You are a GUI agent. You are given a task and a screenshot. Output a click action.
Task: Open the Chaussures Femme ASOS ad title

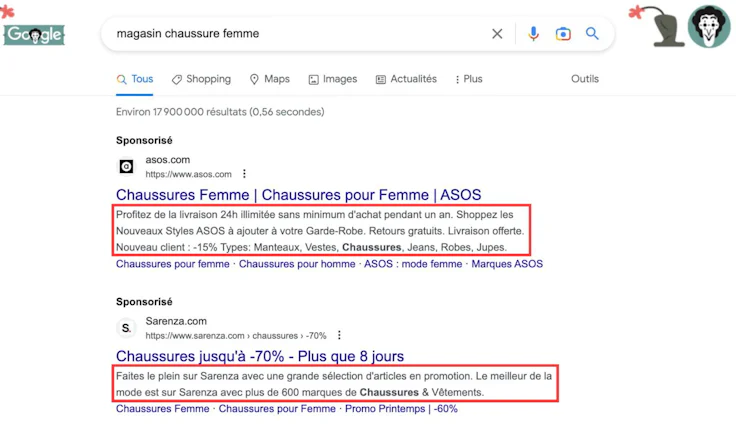point(299,194)
